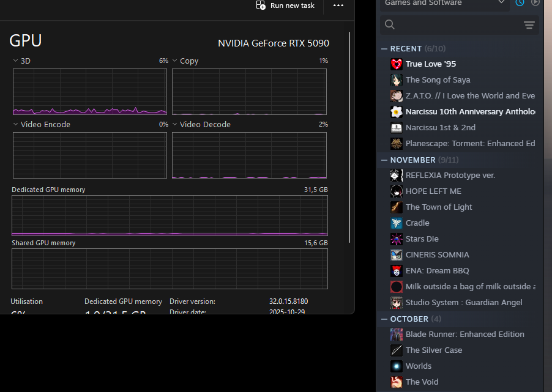The height and width of the screenshot is (392, 552).
Task: Click the Utilisation label
Action: pos(26,301)
